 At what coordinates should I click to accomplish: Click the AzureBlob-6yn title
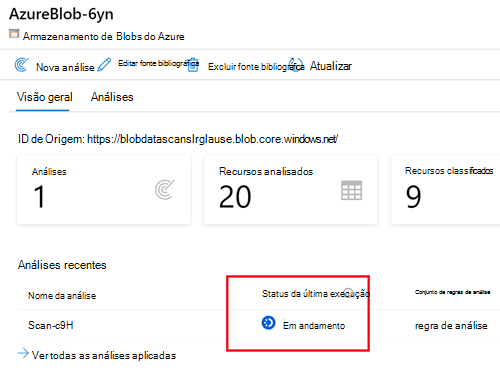click(x=61, y=14)
